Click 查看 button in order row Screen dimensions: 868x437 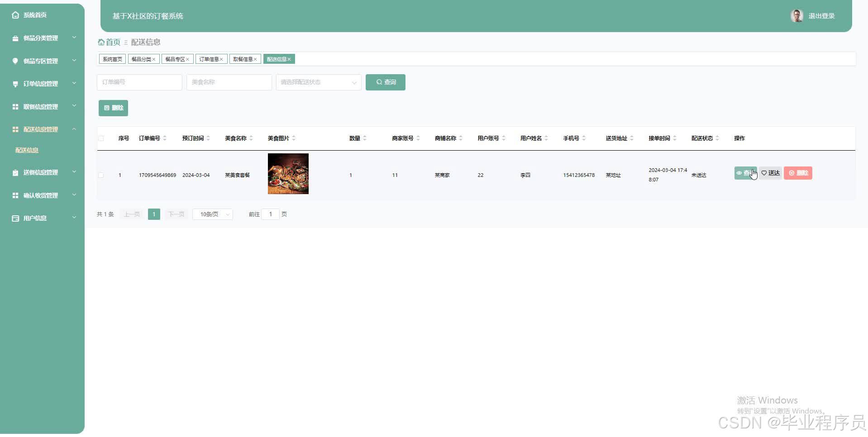[x=745, y=173]
